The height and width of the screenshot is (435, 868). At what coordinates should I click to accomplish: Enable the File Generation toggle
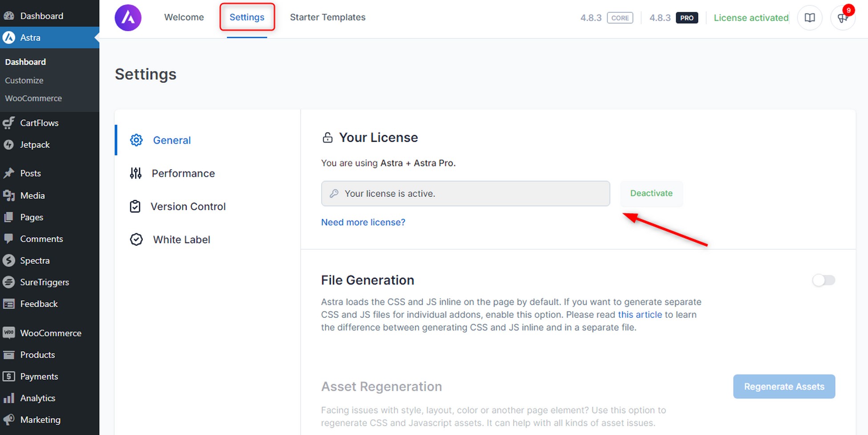tap(824, 280)
